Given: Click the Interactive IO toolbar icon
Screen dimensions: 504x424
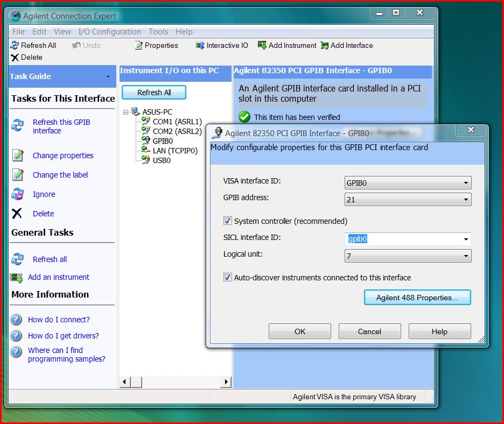Looking at the screenshot, I should tap(200, 46).
